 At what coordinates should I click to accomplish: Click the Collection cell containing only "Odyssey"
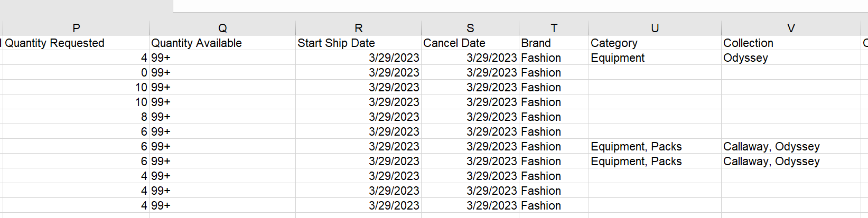coord(791,58)
